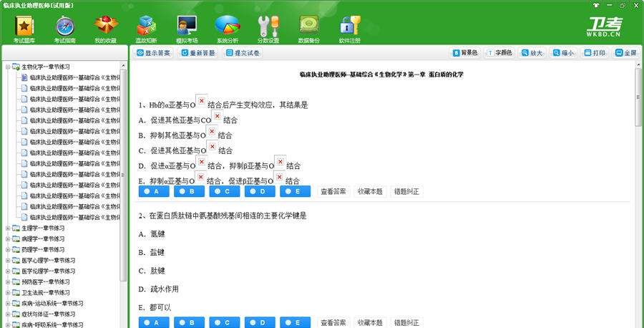This screenshot has width=644, height=328.
Task: Choose answer C for question 1
Action: 225,191
